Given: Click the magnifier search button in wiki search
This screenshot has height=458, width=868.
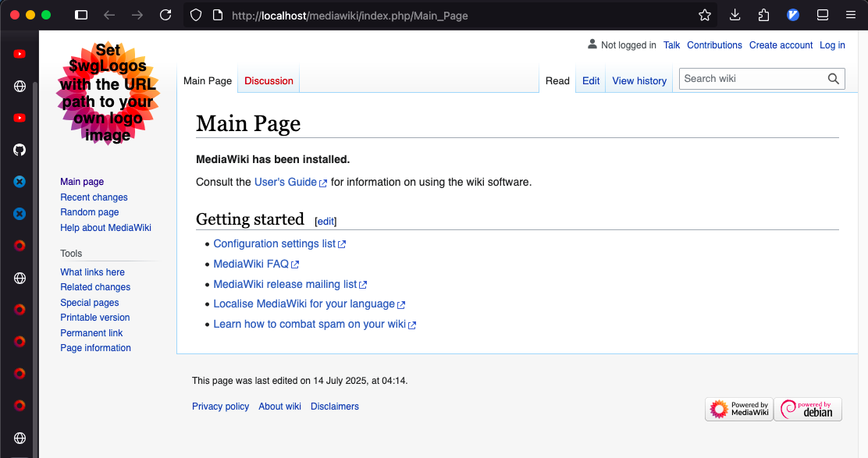Looking at the screenshot, I should pyautogui.click(x=834, y=79).
